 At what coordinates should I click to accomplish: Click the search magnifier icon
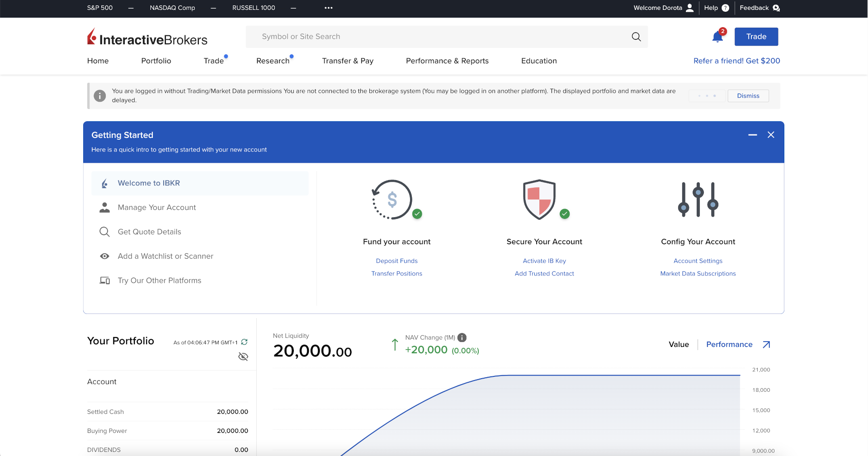pyautogui.click(x=636, y=37)
